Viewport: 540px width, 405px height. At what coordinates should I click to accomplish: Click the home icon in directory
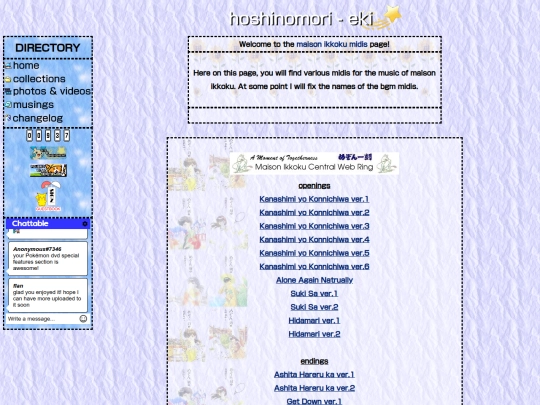click(x=8, y=65)
